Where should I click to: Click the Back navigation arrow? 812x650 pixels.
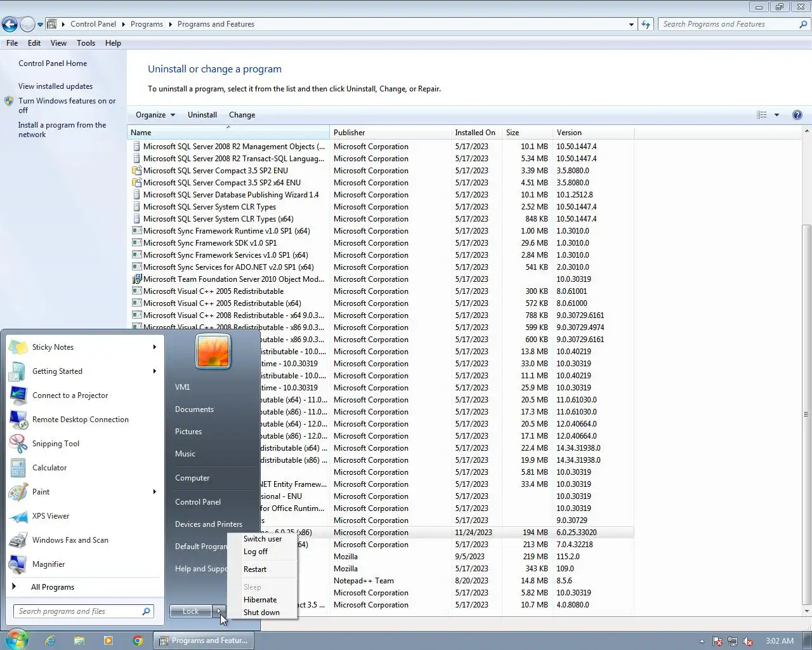click(10, 24)
